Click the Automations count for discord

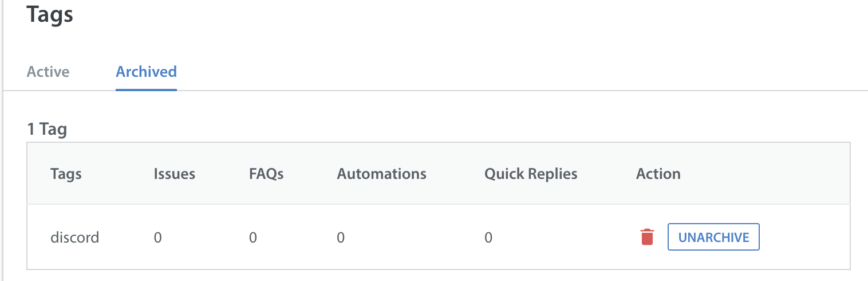tap(341, 237)
